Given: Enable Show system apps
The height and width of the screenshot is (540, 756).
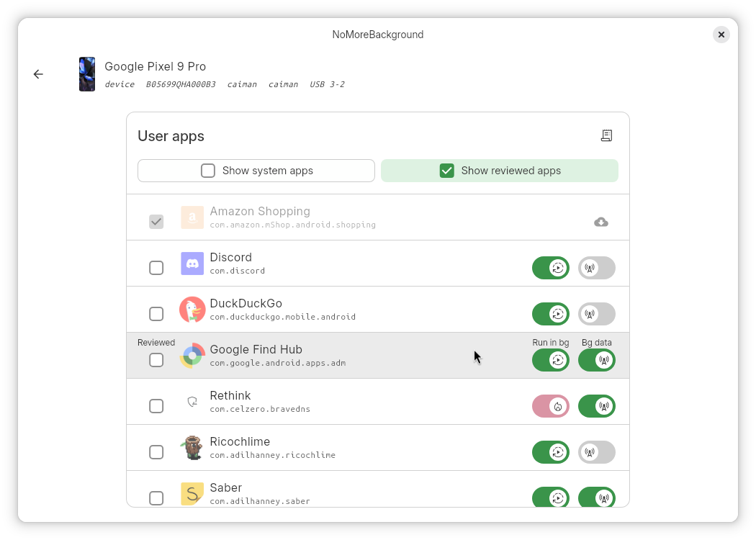Looking at the screenshot, I should [256, 171].
